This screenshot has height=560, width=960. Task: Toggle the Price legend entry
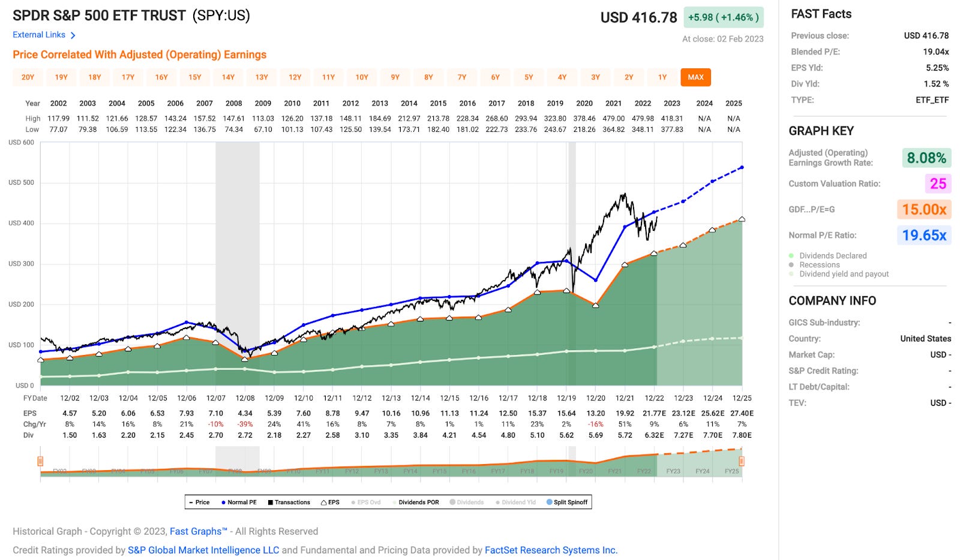point(199,502)
